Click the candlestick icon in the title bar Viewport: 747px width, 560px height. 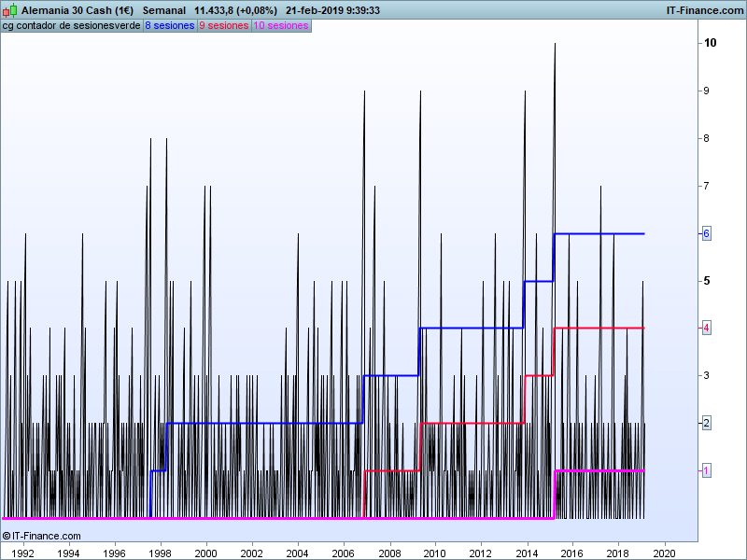pos(11,9)
